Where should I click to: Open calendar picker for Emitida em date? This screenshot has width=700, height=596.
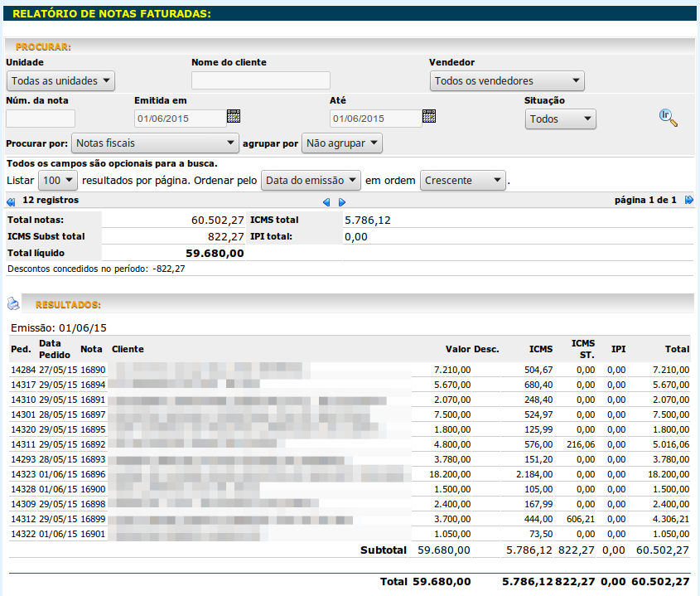(234, 117)
